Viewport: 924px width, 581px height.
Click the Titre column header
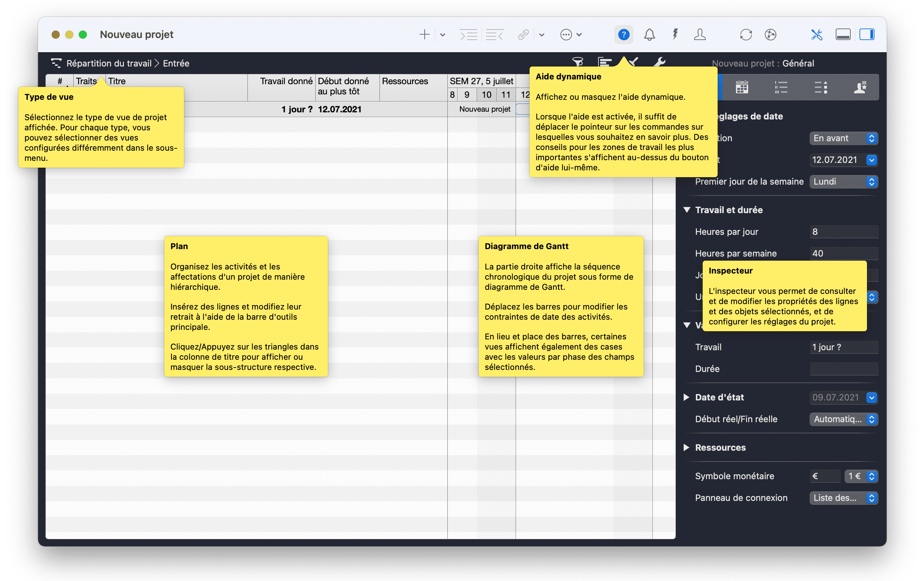point(117,81)
